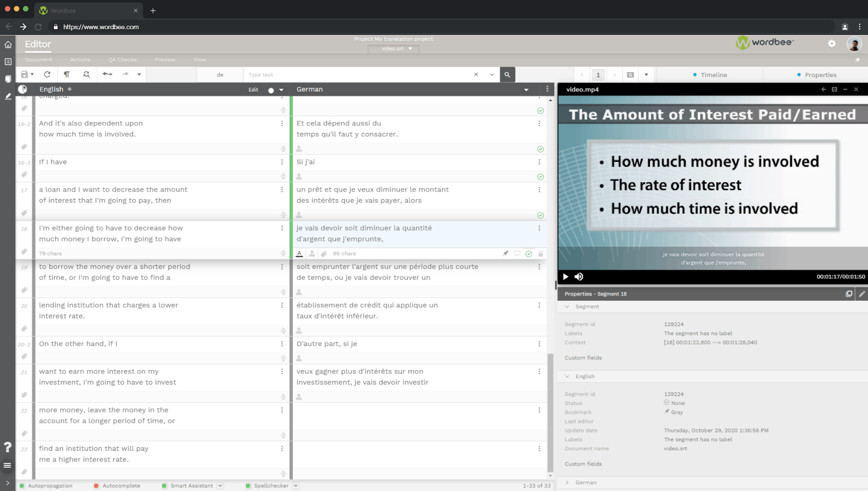The image size is (868, 491).
Task: Click the refresh icon in editor toolbar
Action: [x=47, y=74]
